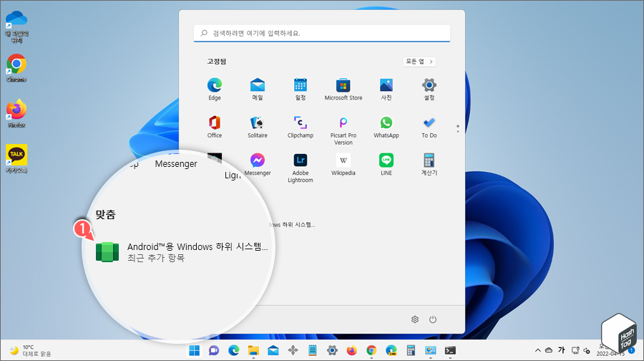This screenshot has height=361, width=644.
Task: Open Edge from the taskbar
Action: pos(234,350)
